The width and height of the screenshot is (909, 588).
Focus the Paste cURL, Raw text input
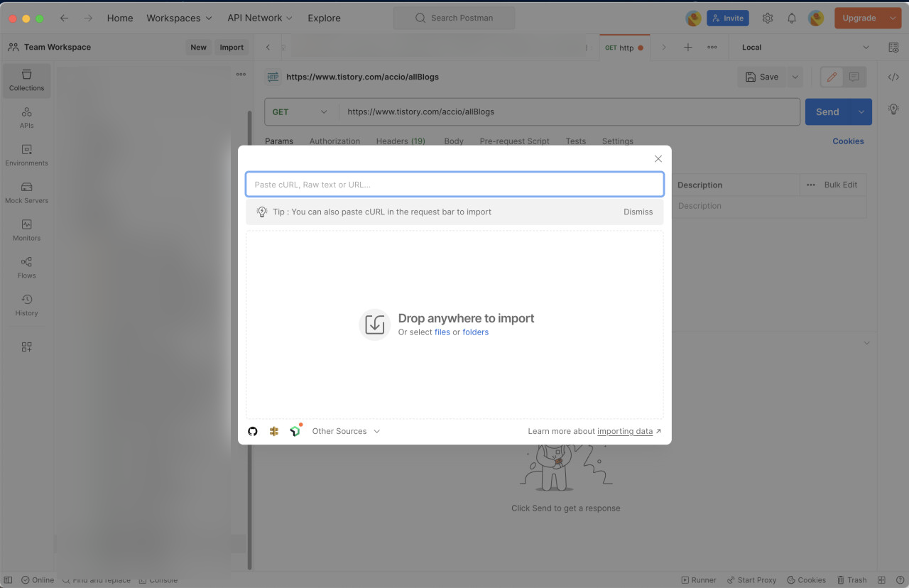click(454, 184)
